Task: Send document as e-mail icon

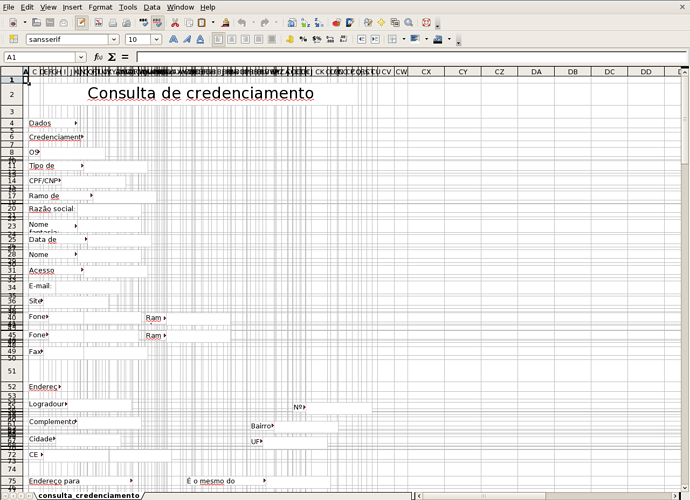Action: coord(64,22)
